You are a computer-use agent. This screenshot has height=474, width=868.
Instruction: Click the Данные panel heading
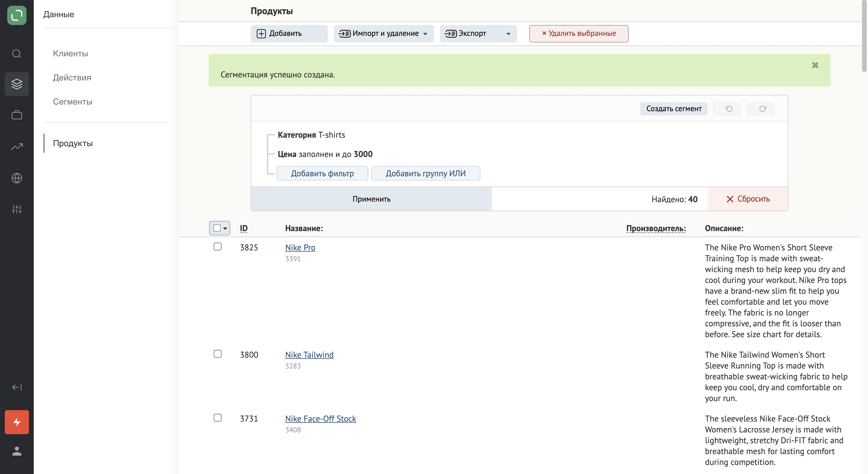point(59,14)
